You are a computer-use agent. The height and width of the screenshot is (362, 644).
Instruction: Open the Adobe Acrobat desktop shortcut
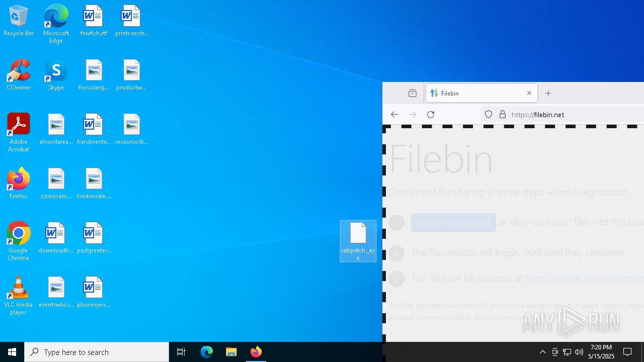click(x=19, y=133)
